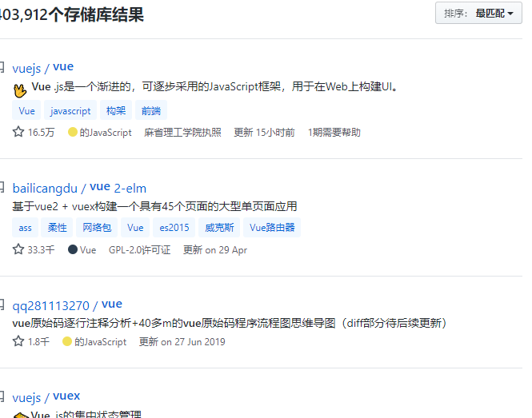
Task: Click the star icon beside 16.5万
Action: pos(18,132)
